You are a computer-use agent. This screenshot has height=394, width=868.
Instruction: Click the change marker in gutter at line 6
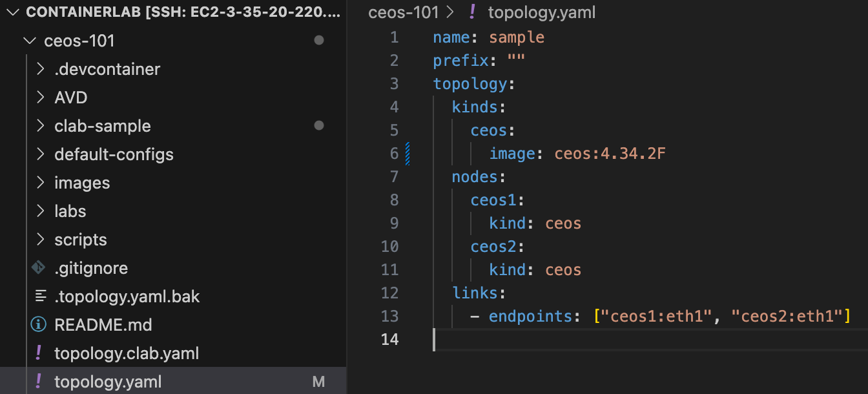(408, 154)
